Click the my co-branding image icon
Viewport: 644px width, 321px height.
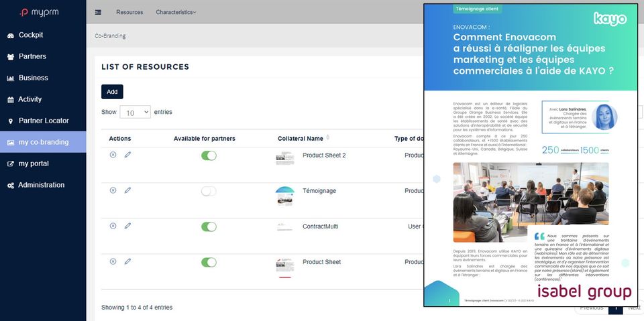(x=11, y=143)
